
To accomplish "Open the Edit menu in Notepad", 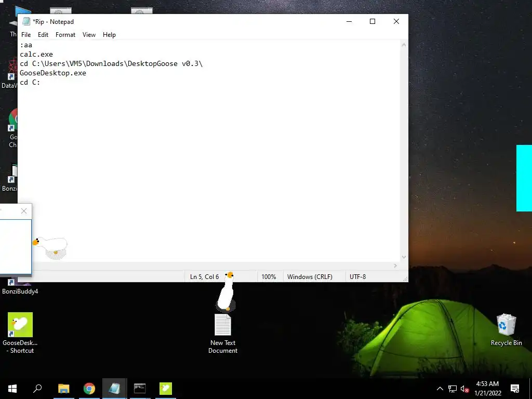I will coord(43,35).
